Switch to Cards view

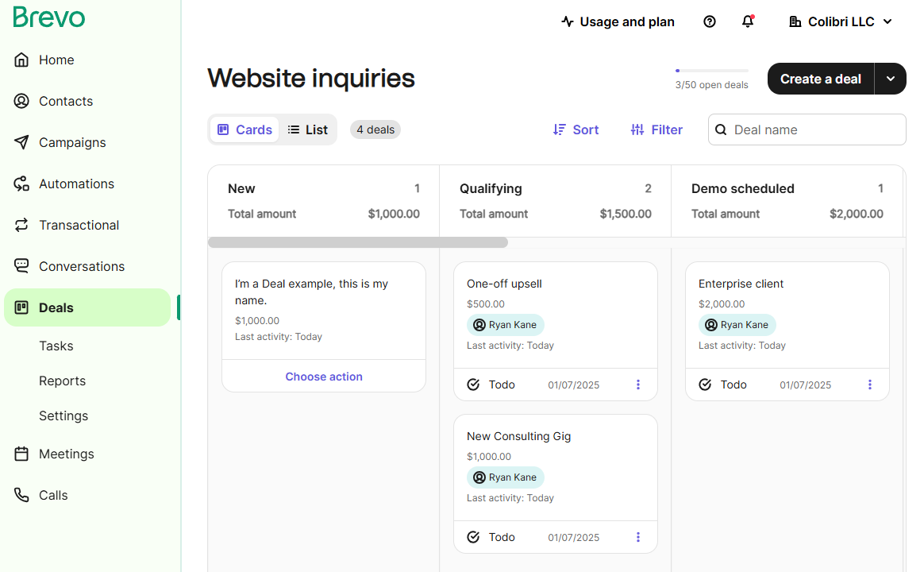(244, 129)
